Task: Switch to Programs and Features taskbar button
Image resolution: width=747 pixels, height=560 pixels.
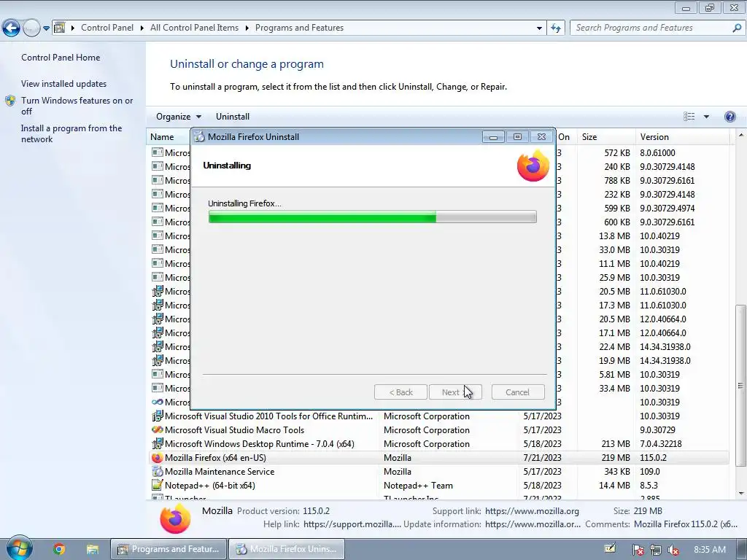Action: (x=169, y=550)
